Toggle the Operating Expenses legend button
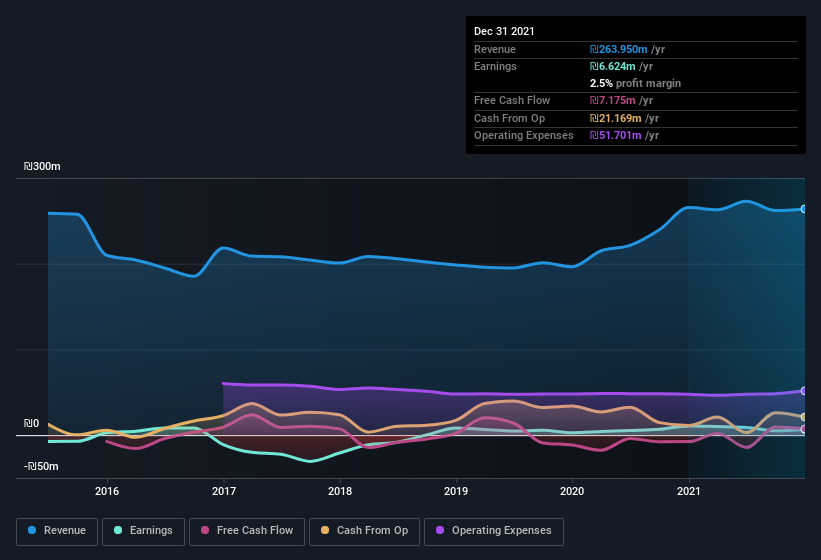 pos(493,531)
